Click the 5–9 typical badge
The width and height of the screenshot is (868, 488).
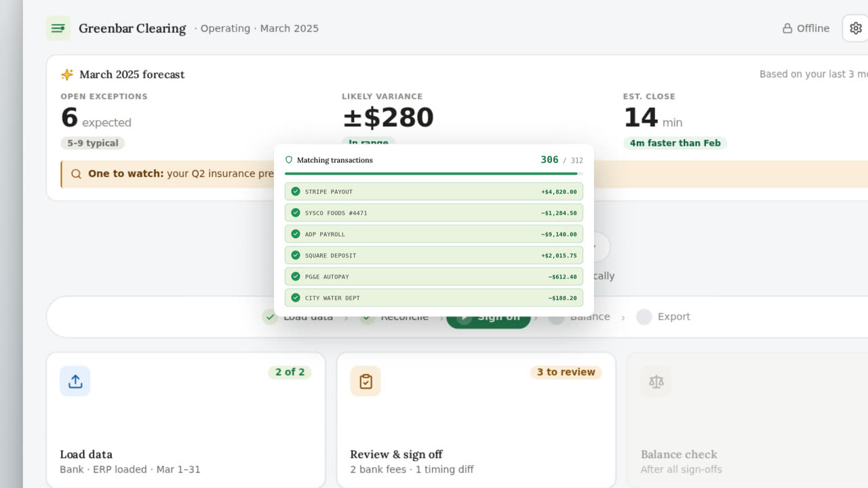coord(93,143)
